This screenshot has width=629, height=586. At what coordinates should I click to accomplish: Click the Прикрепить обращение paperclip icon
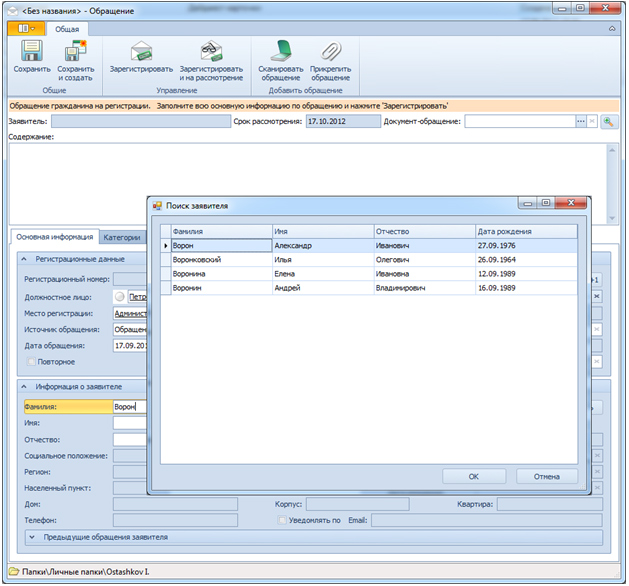tap(329, 51)
